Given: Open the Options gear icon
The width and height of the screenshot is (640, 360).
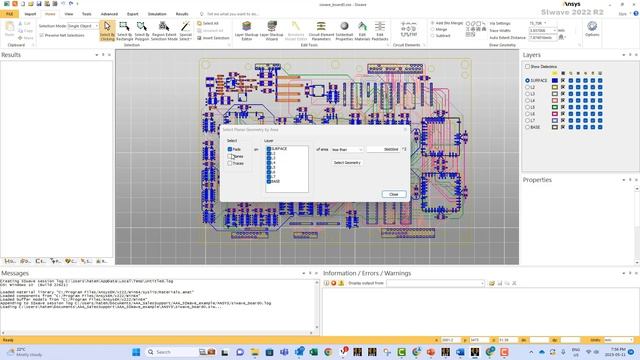Looking at the screenshot, I should point(592,29).
